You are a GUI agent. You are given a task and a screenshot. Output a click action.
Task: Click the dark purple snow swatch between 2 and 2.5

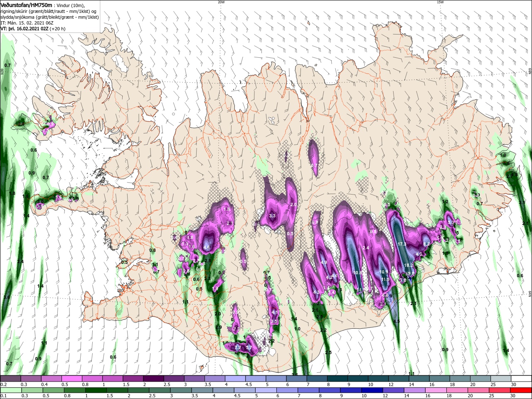pos(153,379)
